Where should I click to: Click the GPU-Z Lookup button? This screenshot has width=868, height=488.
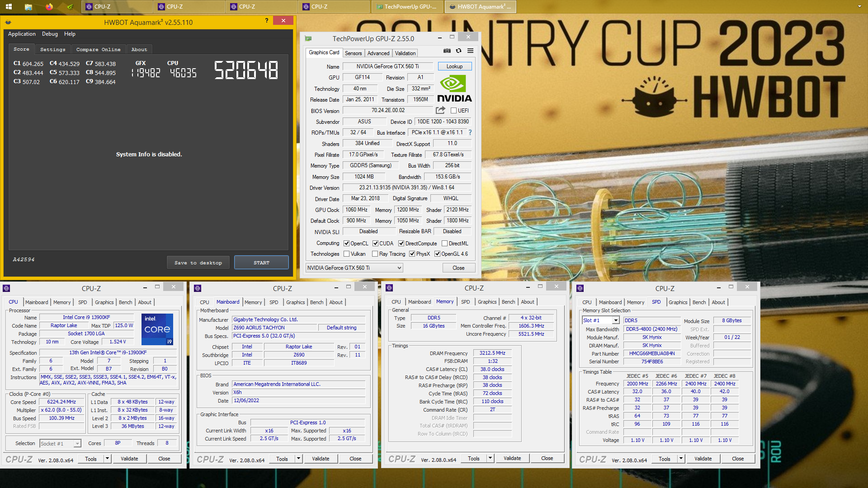click(454, 66)
